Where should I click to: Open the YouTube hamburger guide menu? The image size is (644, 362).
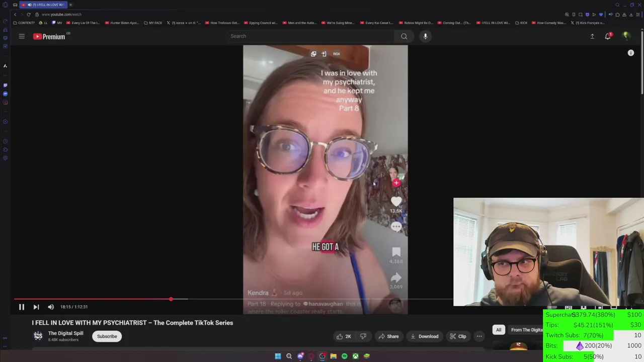coord(22,36)
